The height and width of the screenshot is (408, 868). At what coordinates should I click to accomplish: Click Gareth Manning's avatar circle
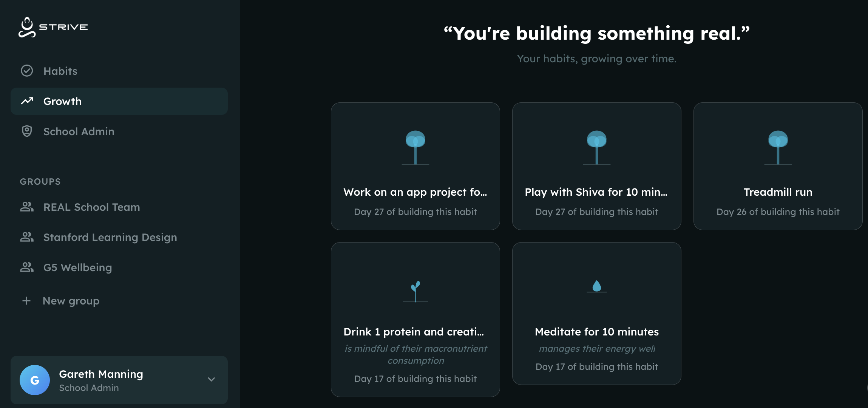point(35,380)
